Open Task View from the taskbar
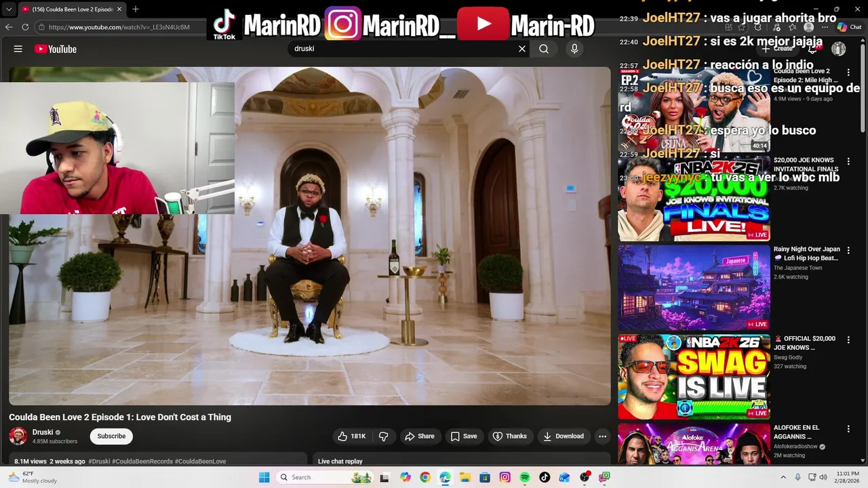This screenshot has height=488, width=868. click(x=384, y=477)
